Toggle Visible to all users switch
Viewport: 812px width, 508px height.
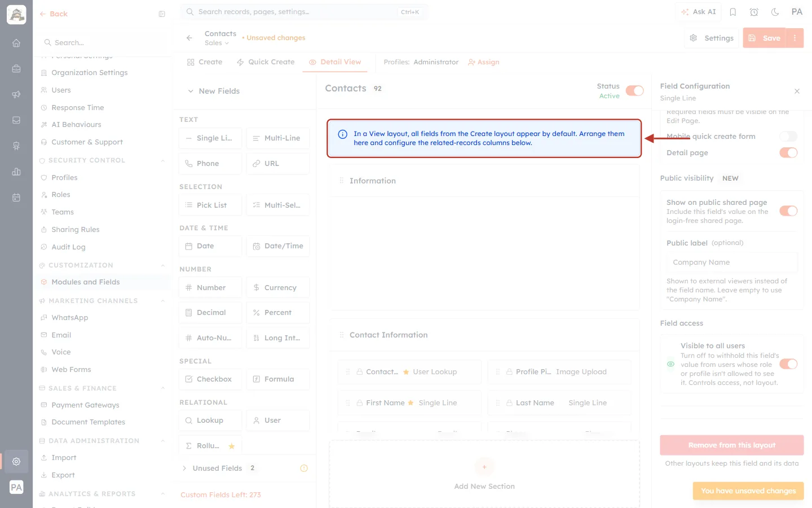(x=788, y=364)
